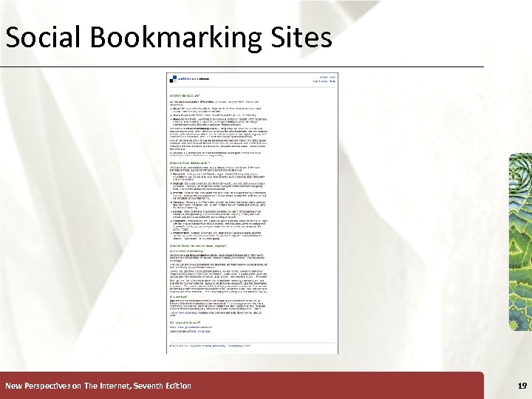Click slide number 19 in the footer
This screenshot has width=532, height=399.
click(522, 386)
